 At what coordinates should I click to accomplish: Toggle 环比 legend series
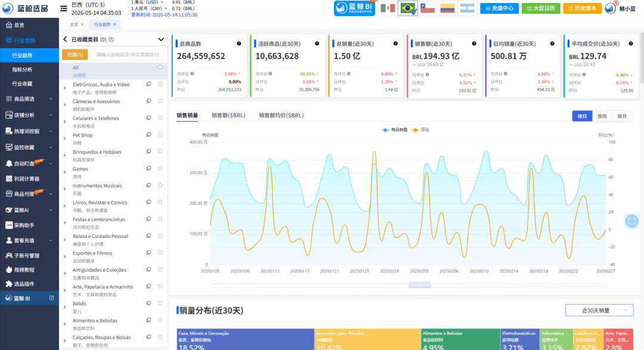(x=420, y=130)
